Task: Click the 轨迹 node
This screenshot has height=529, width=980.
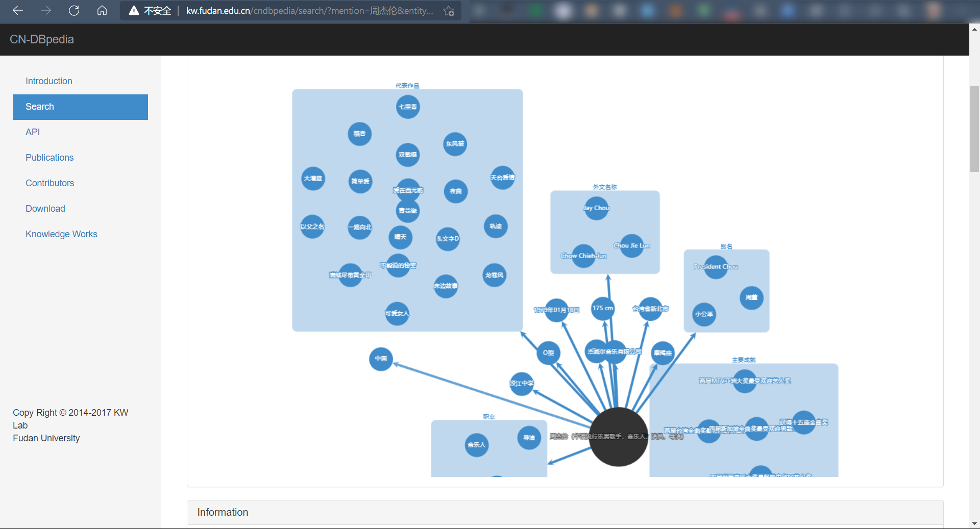Action: pos(496,226)
